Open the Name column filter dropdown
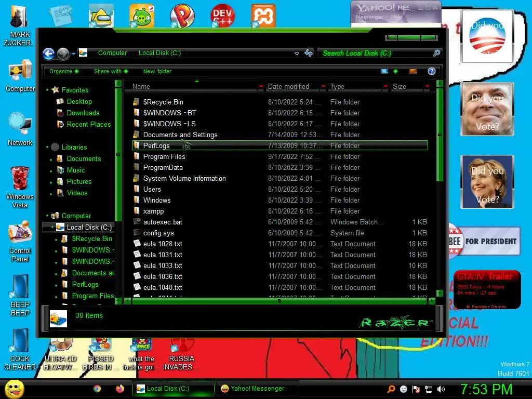 pyautogui.click(x=261, y=87)
